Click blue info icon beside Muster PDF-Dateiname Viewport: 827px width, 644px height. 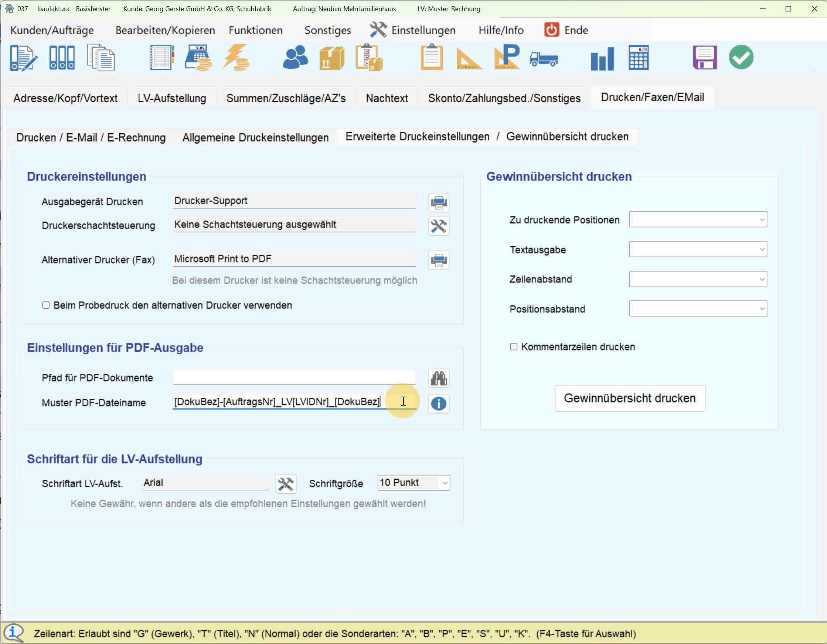[439, 403]
